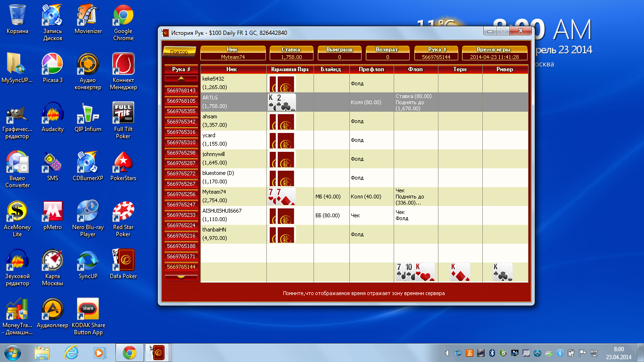
Task: Click the Флоп column header
Action: pos(415,69)
